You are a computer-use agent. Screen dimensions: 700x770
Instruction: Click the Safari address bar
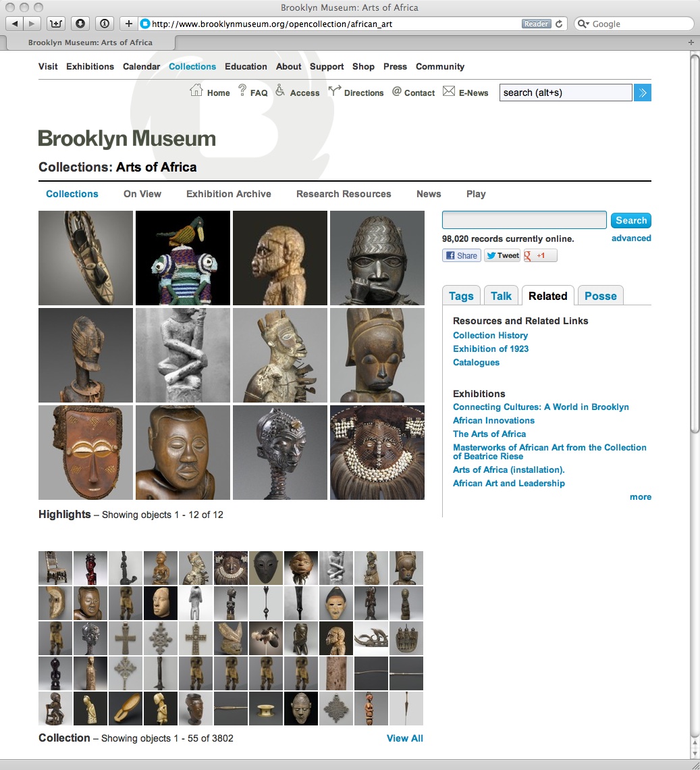coord(334,24)
